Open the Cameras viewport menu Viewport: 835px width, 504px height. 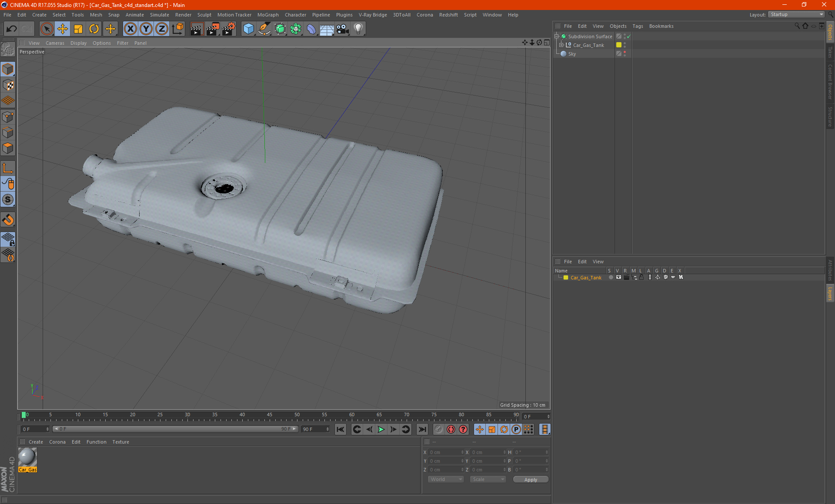[x=55, y=43]
